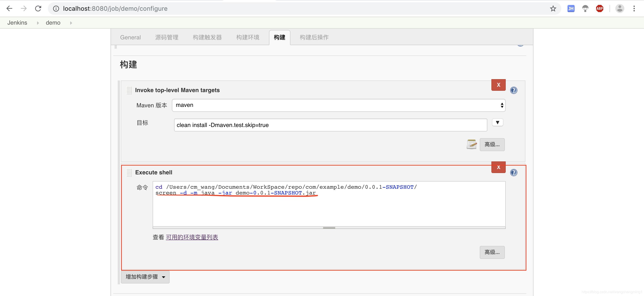Click the drag handle of Execute shell step
The image size is (644, 296).
click(x=129, y=173)
